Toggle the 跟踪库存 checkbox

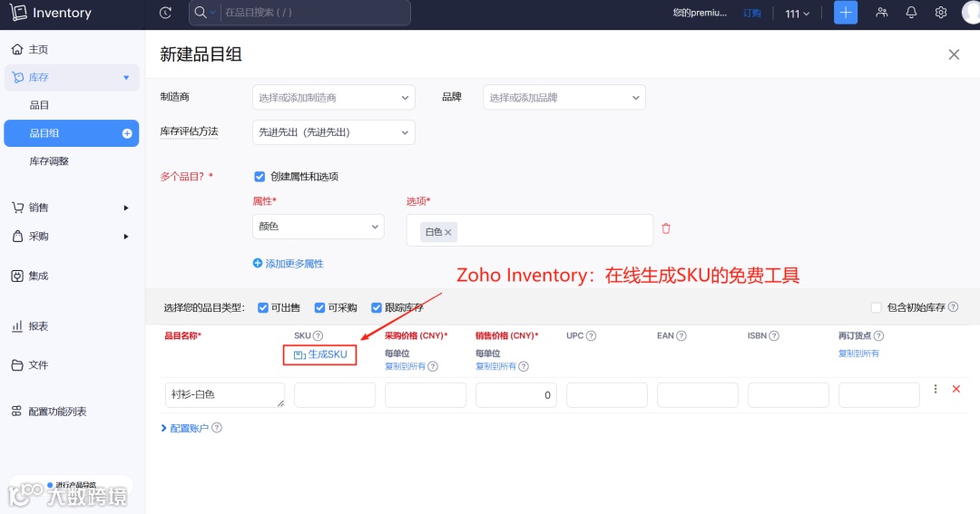(x=377, y=308)
